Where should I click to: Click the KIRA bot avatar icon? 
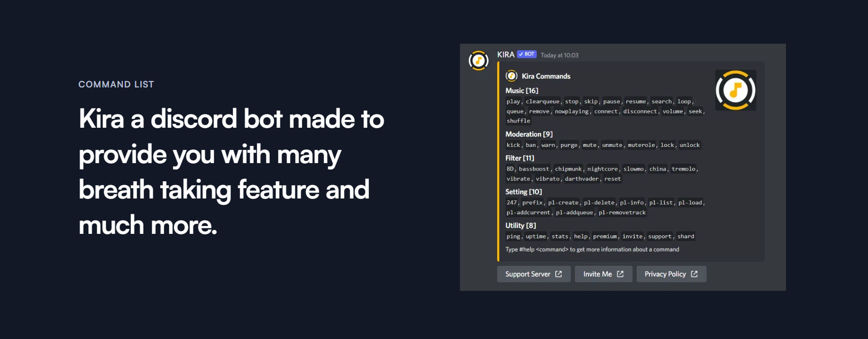tap(478, 60)
